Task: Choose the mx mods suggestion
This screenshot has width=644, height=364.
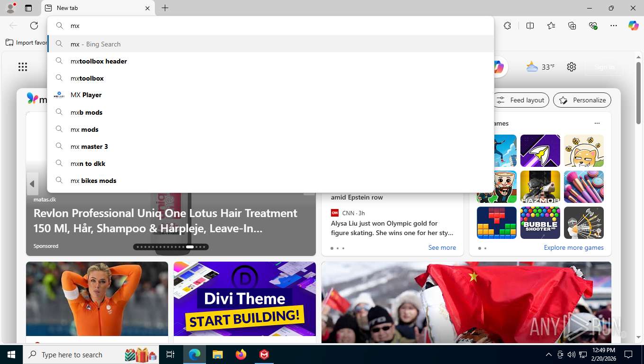Action: [x=270, y=129]
